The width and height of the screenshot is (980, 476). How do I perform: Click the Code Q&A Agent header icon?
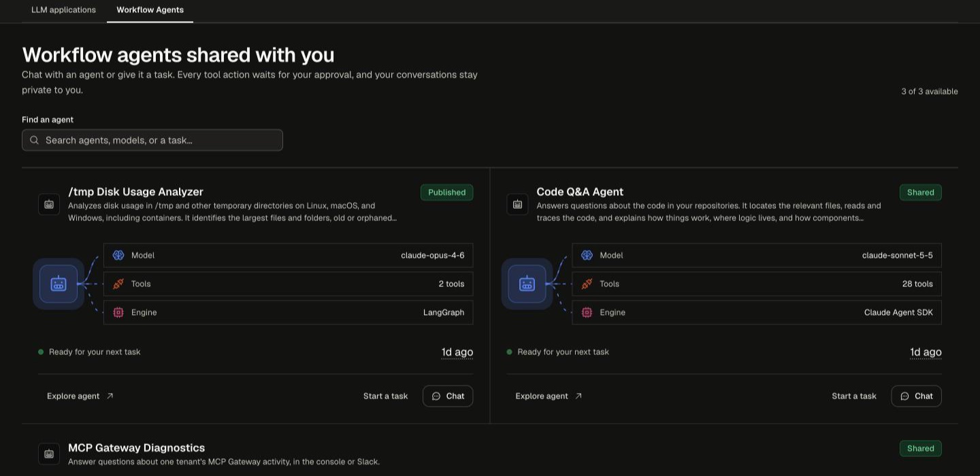pos(518,204)
